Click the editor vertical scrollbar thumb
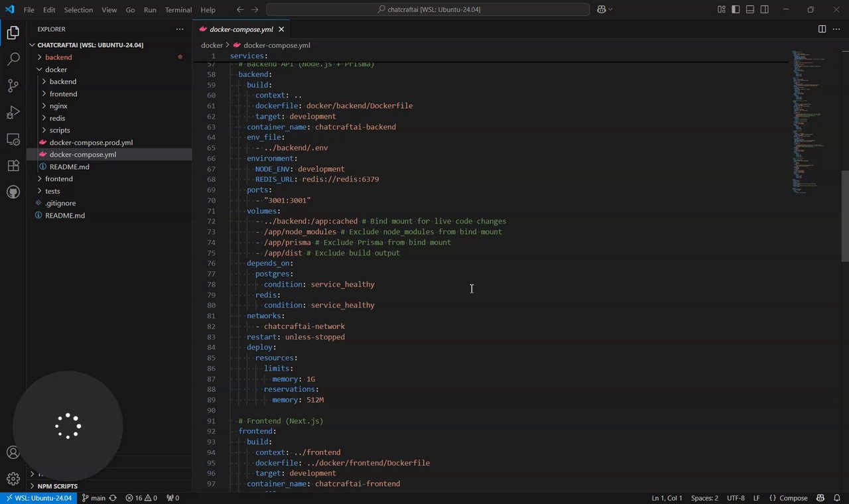 pyautogui.click(x=844, y=216)
